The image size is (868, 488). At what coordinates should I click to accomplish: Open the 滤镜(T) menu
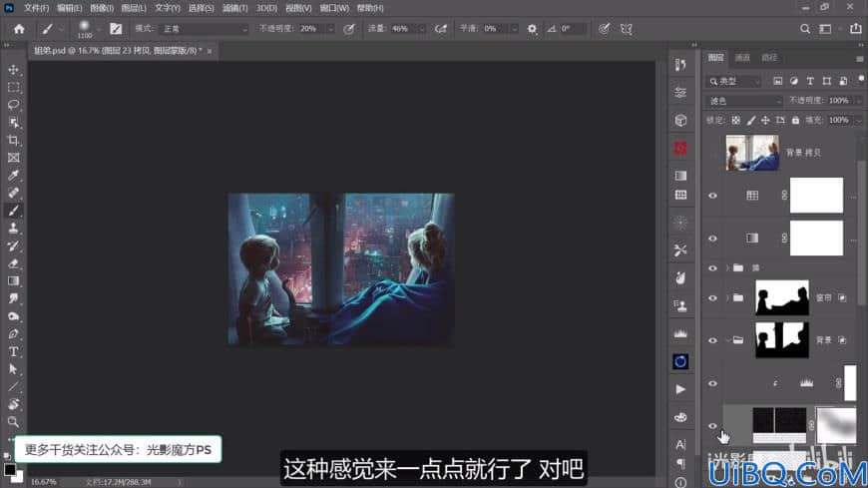pos(235,8)
